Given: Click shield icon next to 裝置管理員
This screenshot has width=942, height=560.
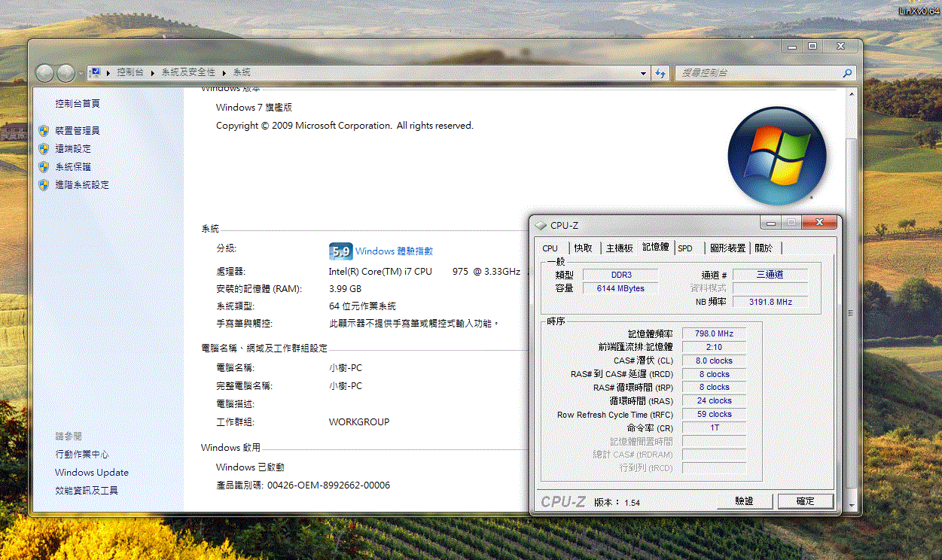Looking at the screenshot, I should 44,131.
